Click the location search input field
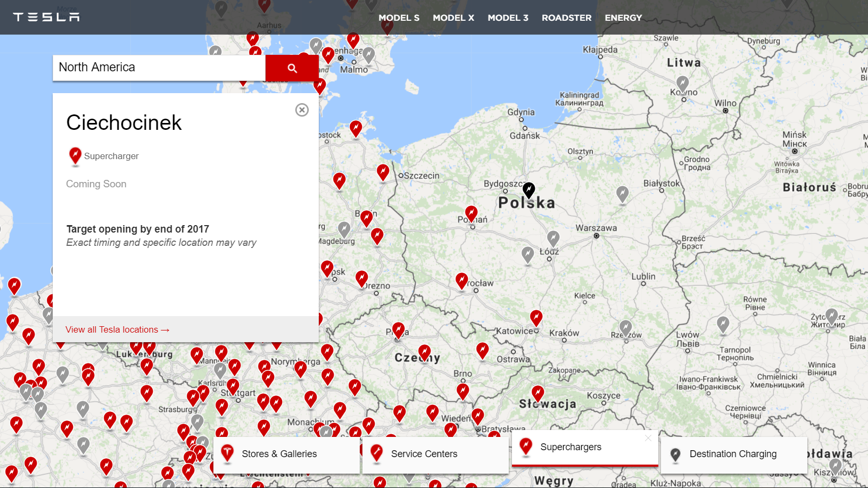Viewport: 868px width, 488px height. coord(159,68)
